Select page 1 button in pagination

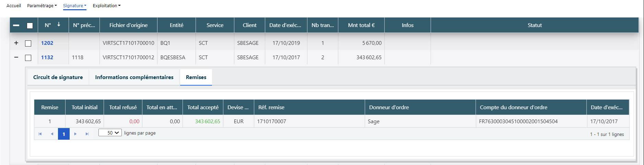coord(64,134)
